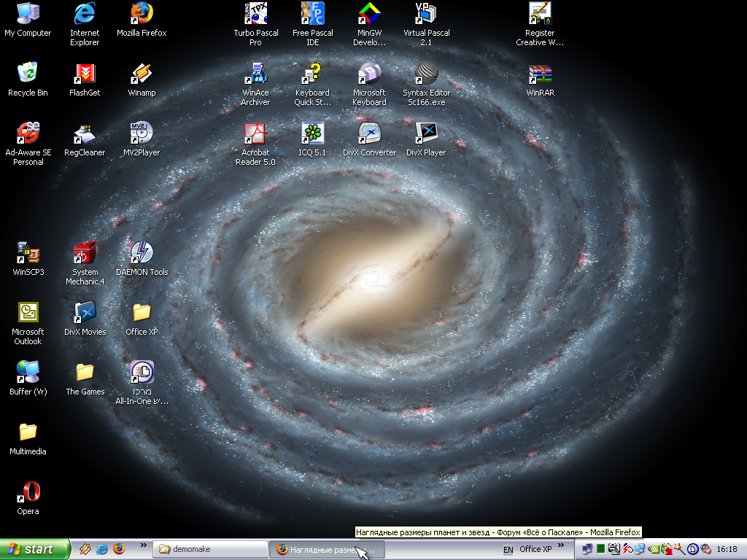Select the Recycle Bin icon

pyautogui.click(x=28, y=74)
